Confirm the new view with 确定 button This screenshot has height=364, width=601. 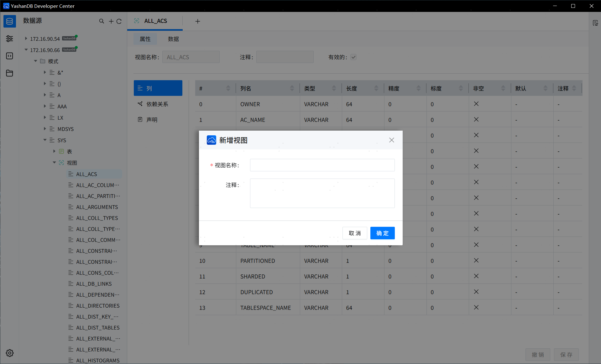point(382,233)
